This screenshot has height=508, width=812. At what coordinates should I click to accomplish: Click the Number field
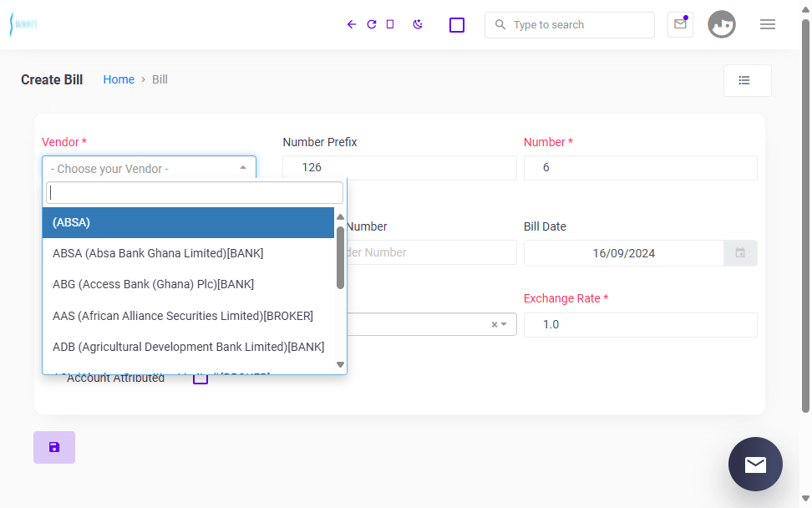tap(641, 168)
